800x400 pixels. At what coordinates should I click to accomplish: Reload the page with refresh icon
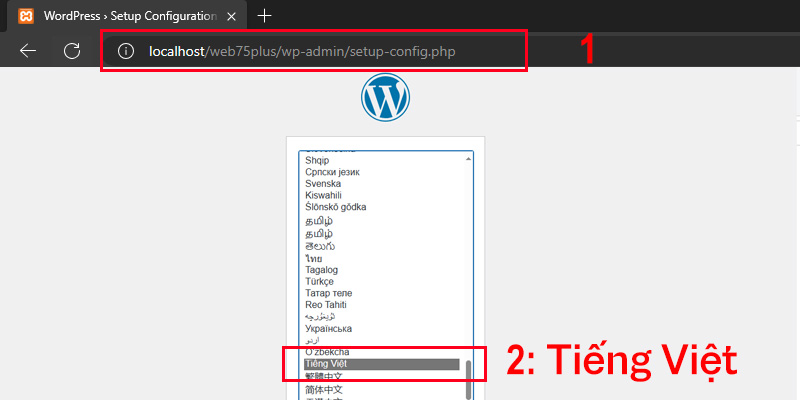[72, 51]
